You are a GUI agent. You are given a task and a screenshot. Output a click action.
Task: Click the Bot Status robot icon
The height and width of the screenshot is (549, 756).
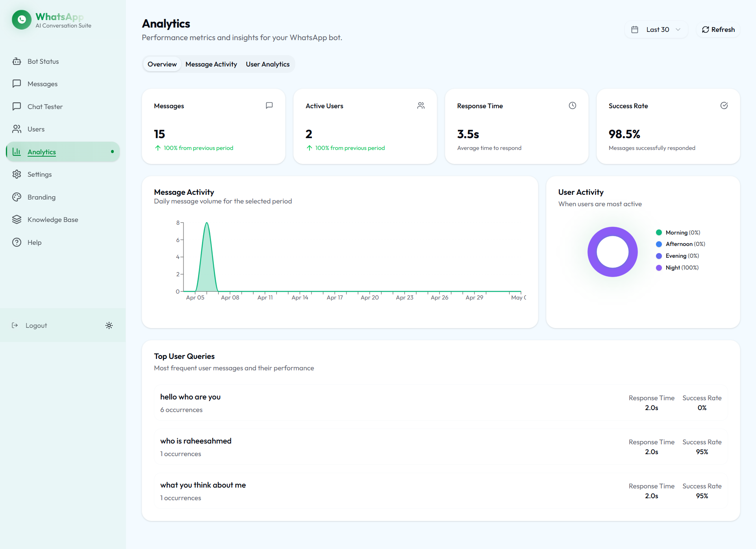pyautogui.click(x=17, y=61)
